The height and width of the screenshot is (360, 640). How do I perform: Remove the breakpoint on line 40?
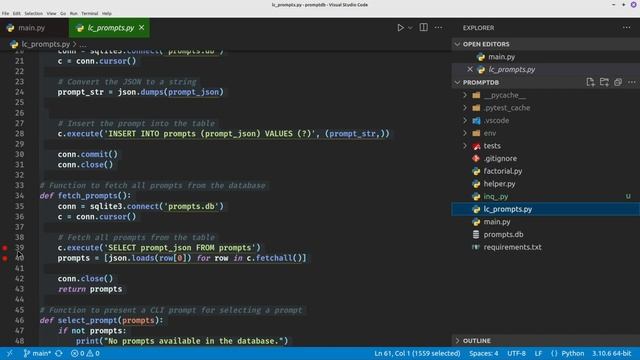[x=5, y=258]
